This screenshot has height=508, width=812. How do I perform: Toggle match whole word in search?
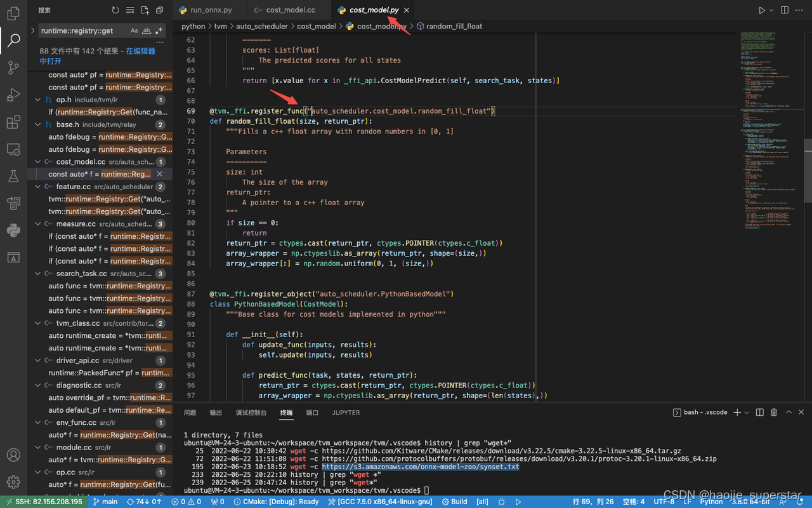(147, 30)
